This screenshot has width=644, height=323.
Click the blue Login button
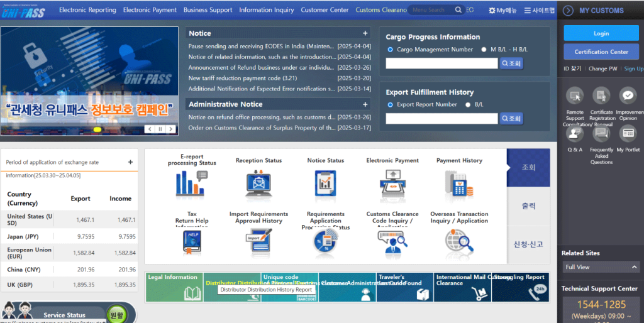pyautogui.click(x=601, y=33)
